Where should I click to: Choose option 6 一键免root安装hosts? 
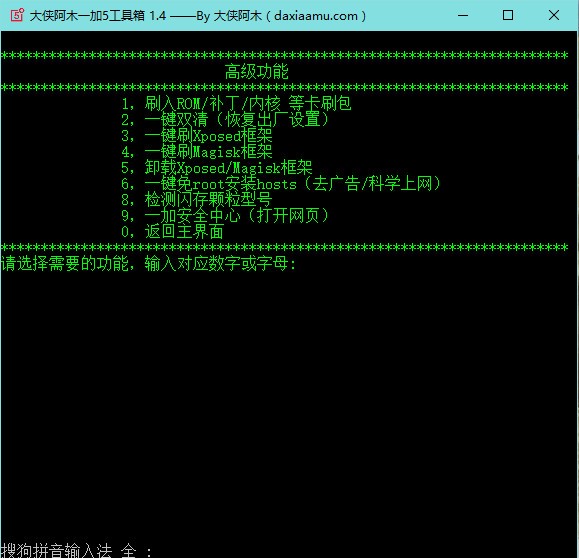coord(281,184)
